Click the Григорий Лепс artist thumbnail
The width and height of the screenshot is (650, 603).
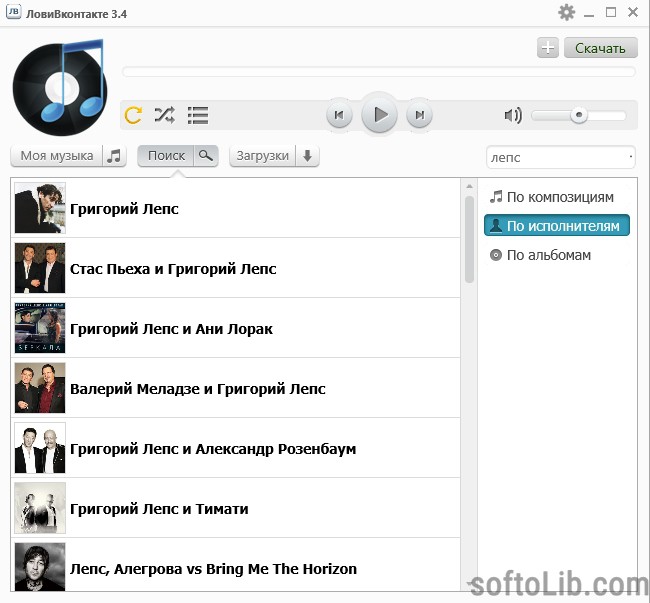coord(40,208)
